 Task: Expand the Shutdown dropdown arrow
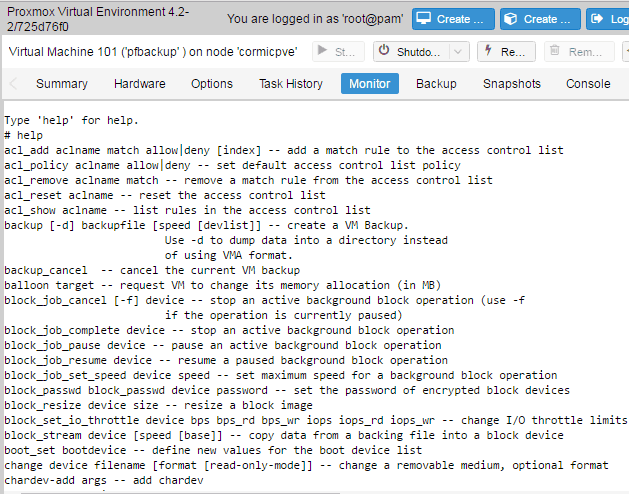pyautogui.click(x=458, y=52)
